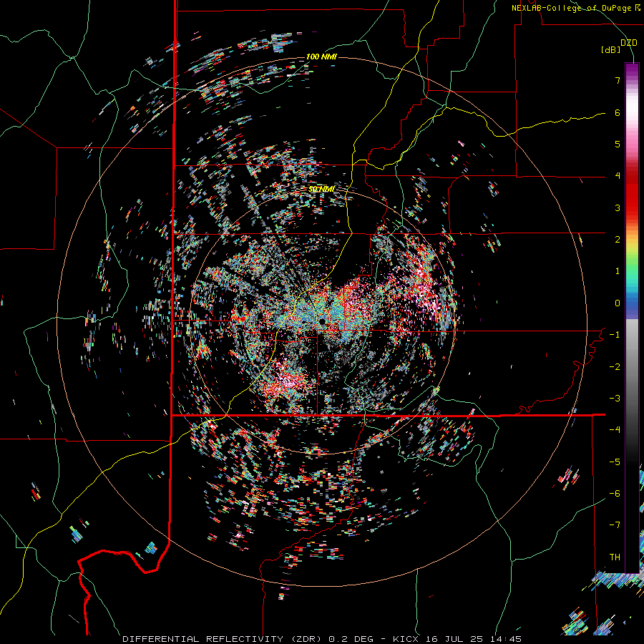Click the 100 NMI range ring label
Screen dimensions: 644x644
321,57
